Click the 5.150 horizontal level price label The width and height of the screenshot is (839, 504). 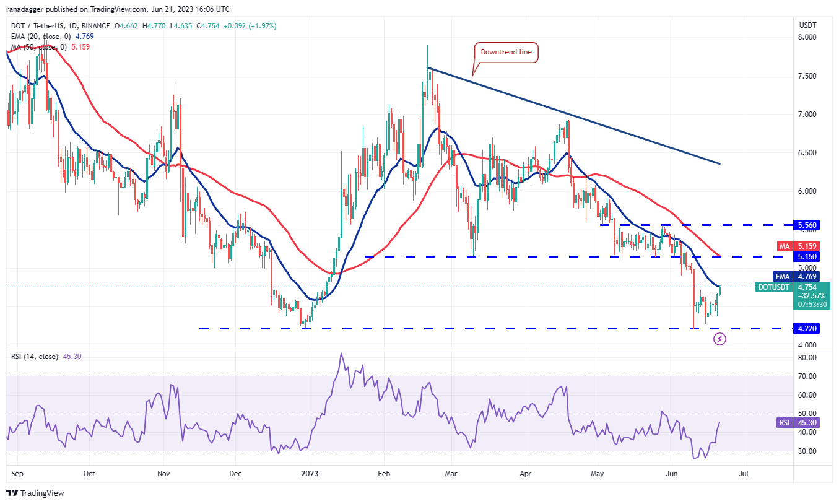click(x=808, y=256)
